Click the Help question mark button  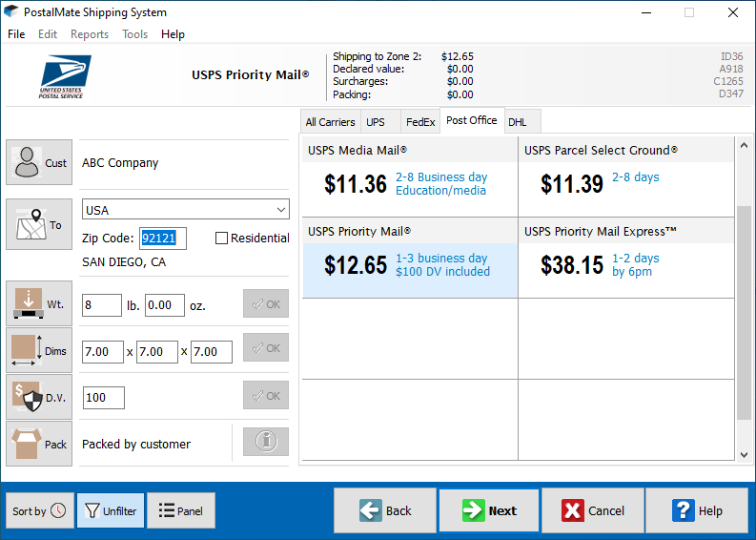click(x=697, y=510)
